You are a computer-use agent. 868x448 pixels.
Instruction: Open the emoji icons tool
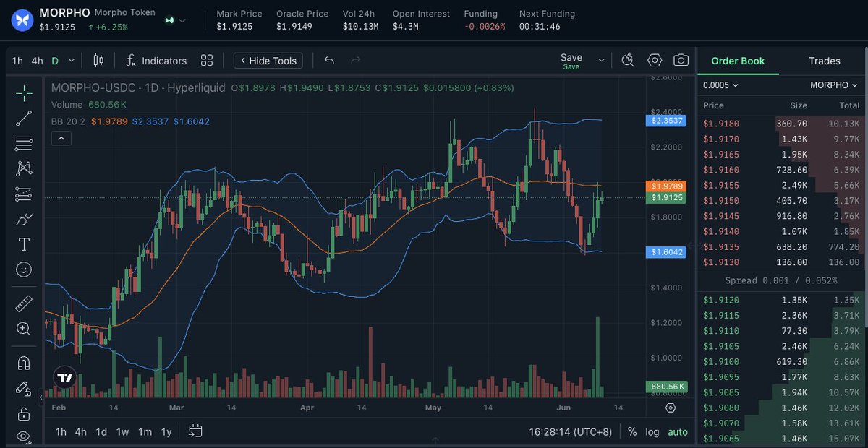[24, 270]
